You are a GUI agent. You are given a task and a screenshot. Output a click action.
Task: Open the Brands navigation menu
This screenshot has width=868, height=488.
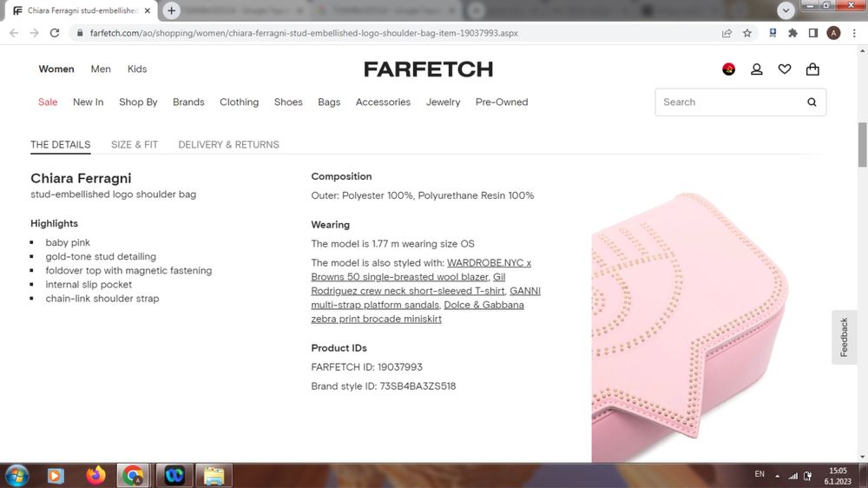point(188,102)
